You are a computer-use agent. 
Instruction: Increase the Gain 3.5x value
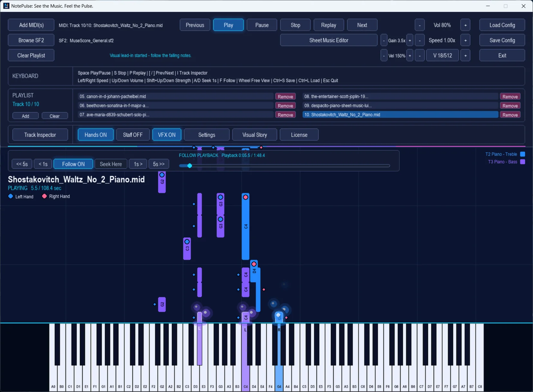[410, 40]
